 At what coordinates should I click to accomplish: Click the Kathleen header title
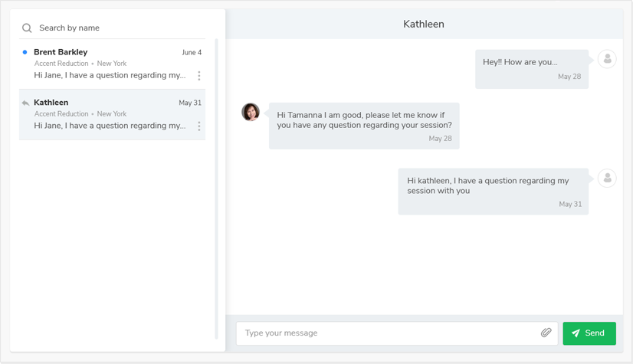pos(424,25)
